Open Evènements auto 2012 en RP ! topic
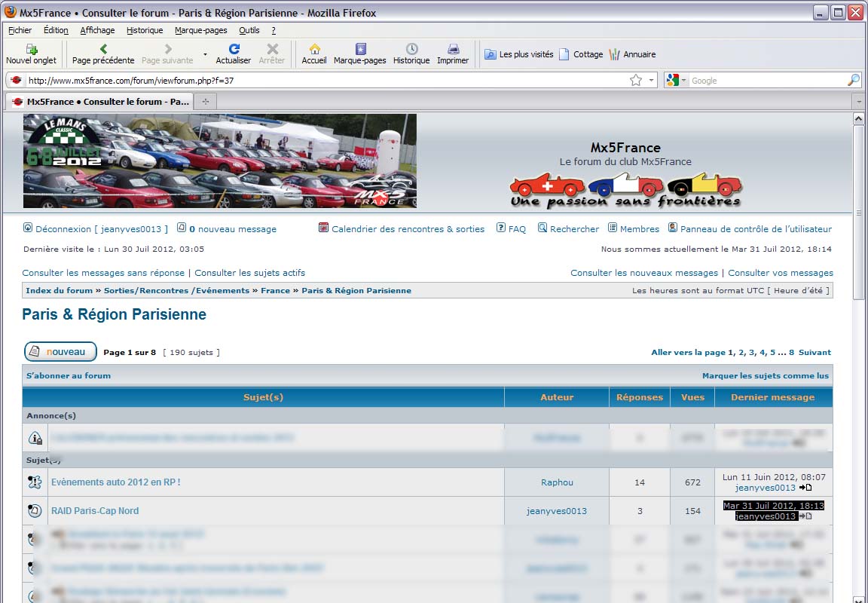This screenshot has height=603, width=868. point(116,482)
